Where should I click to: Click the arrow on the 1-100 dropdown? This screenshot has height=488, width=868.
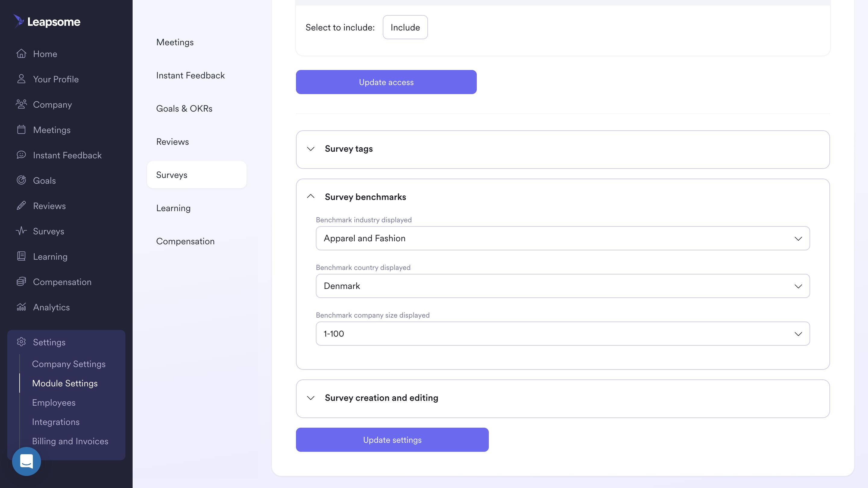pos(798,334)
